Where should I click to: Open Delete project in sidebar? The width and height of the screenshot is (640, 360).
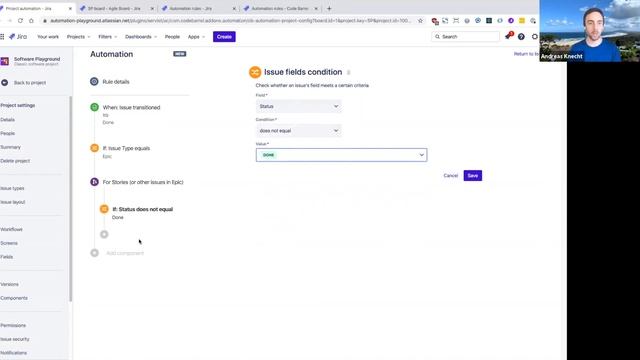pos(15,161)
